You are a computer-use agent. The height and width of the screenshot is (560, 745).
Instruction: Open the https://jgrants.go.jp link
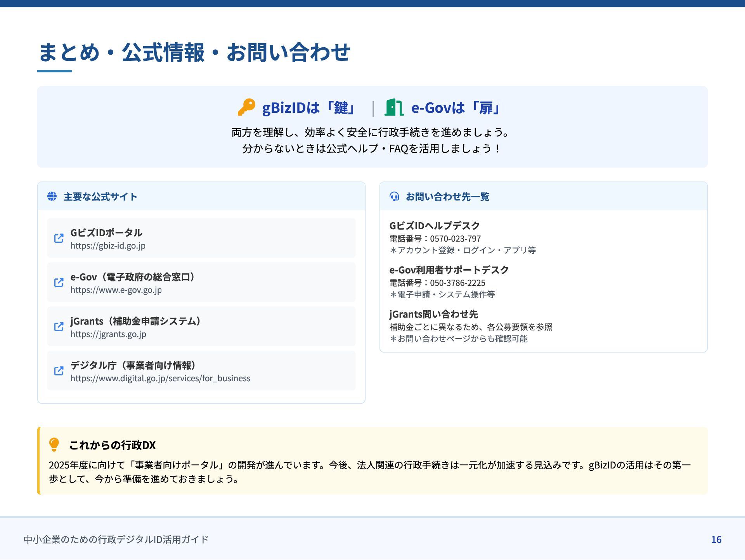108,334
